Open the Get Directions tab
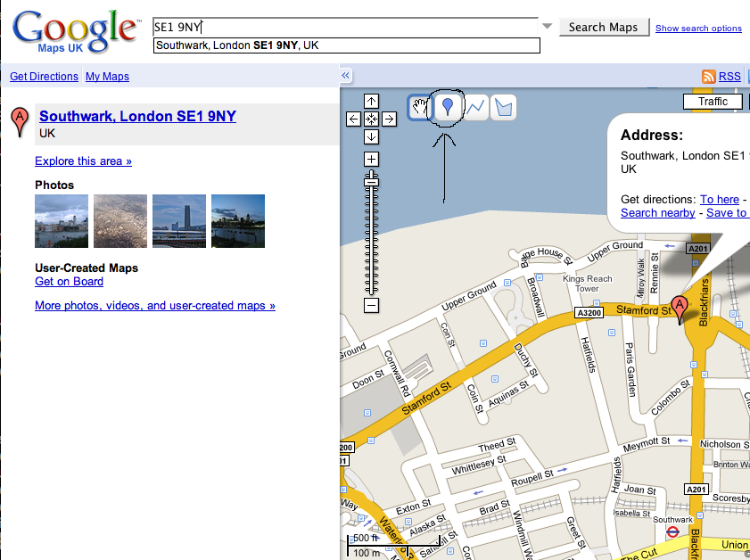The width and height of the screenshot is (750, 560). (x=44, y=77)
